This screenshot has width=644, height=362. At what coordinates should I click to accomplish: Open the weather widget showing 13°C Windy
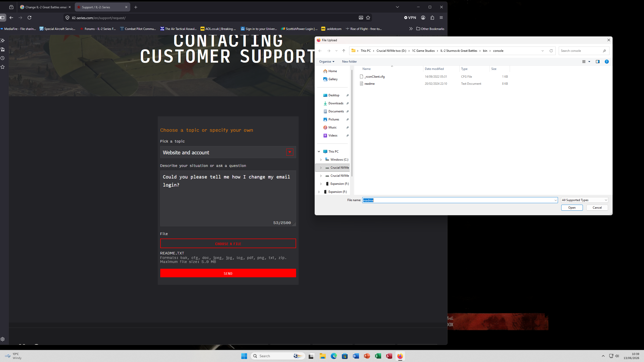(14, 356)
